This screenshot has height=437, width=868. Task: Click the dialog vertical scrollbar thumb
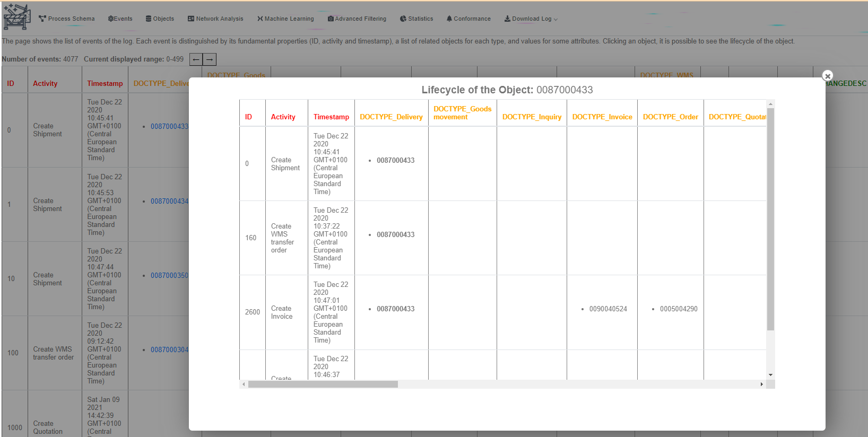770,219
